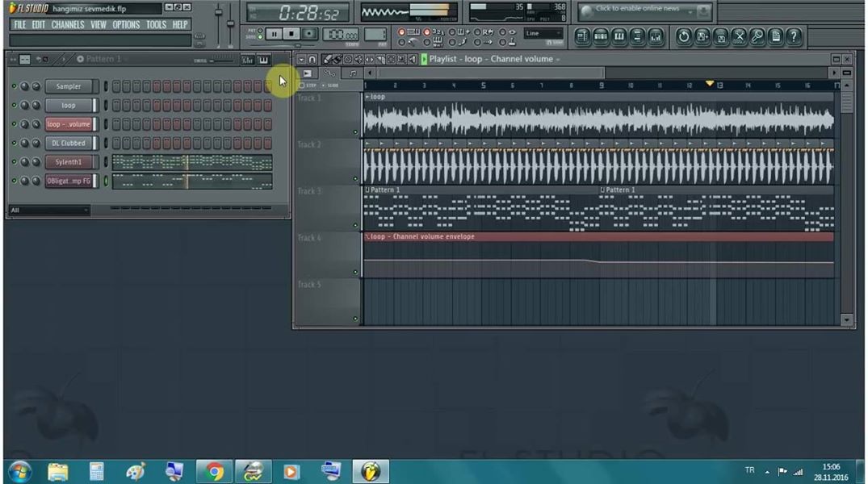Open the Mixer from the toolbar
Screen dimensions: 868x484
[x=656, y=37]
